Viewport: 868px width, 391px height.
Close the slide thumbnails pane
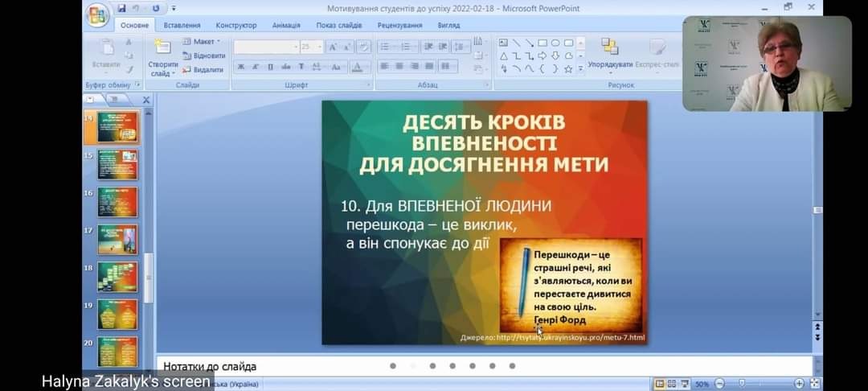146,100
